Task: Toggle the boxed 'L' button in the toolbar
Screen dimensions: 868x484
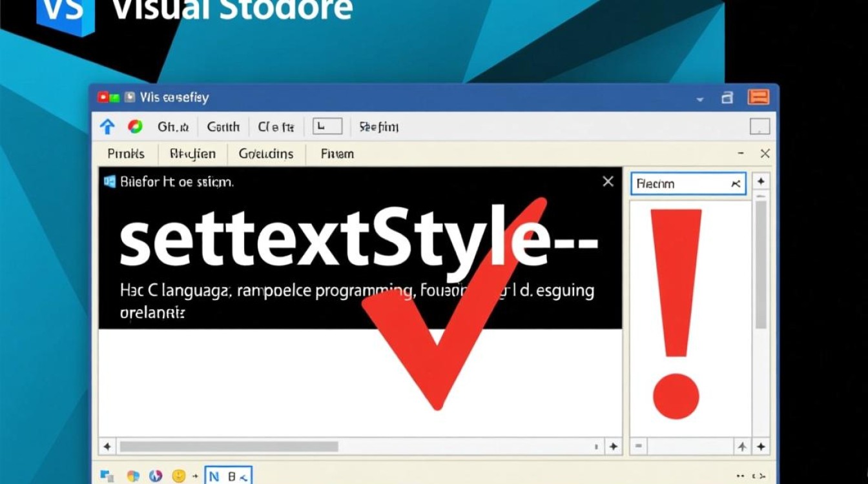Action: coord(327,126)
